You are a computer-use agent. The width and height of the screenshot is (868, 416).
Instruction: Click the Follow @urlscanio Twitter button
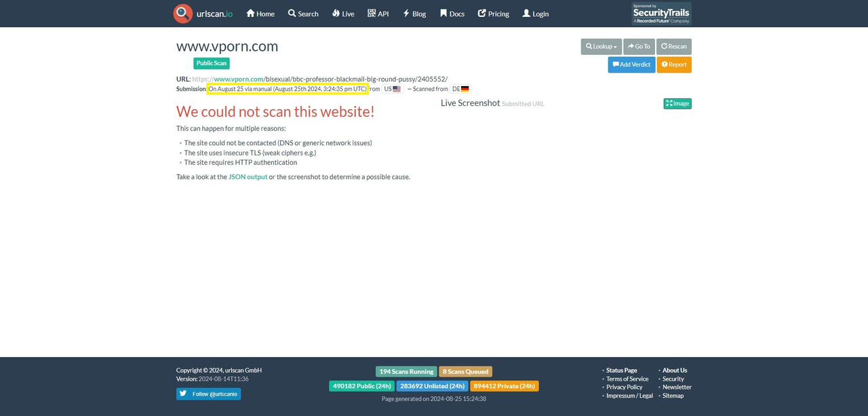208,394
